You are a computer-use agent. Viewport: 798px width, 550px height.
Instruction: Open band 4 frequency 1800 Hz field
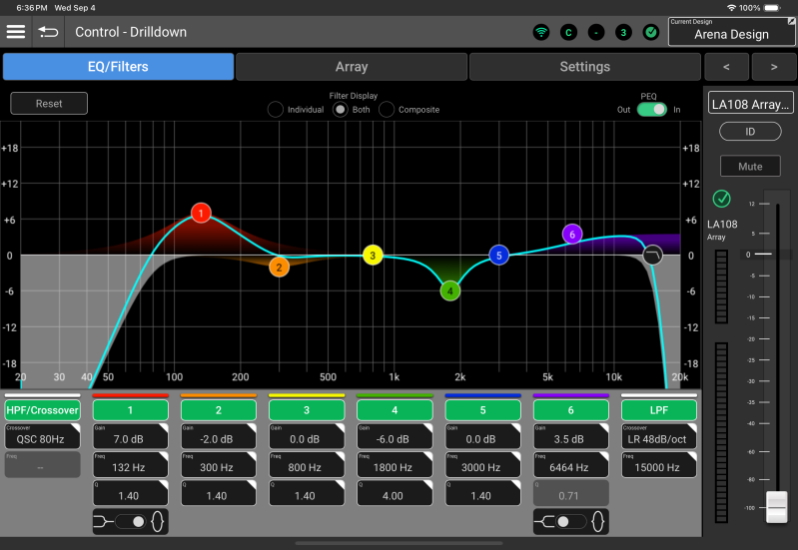coord(394,465)
